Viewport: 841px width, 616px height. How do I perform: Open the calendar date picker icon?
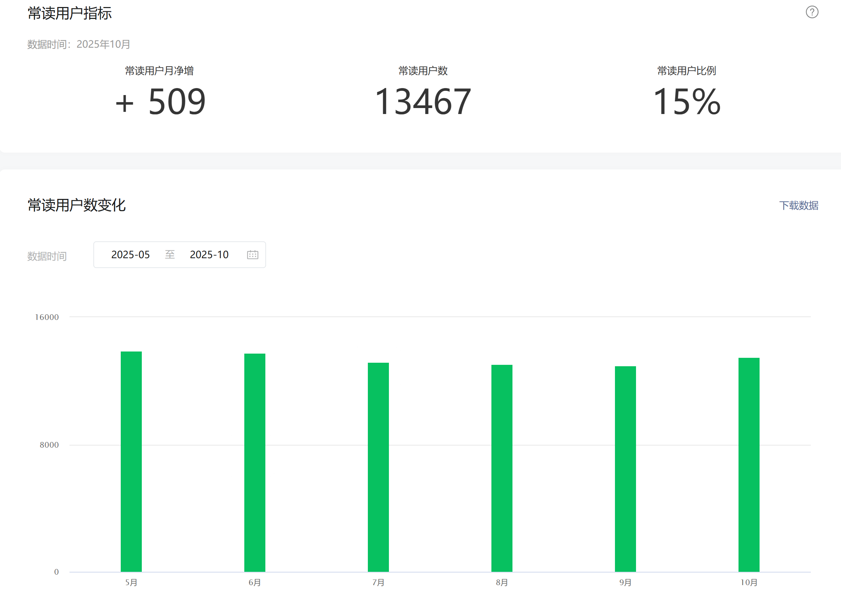point(253,255)
